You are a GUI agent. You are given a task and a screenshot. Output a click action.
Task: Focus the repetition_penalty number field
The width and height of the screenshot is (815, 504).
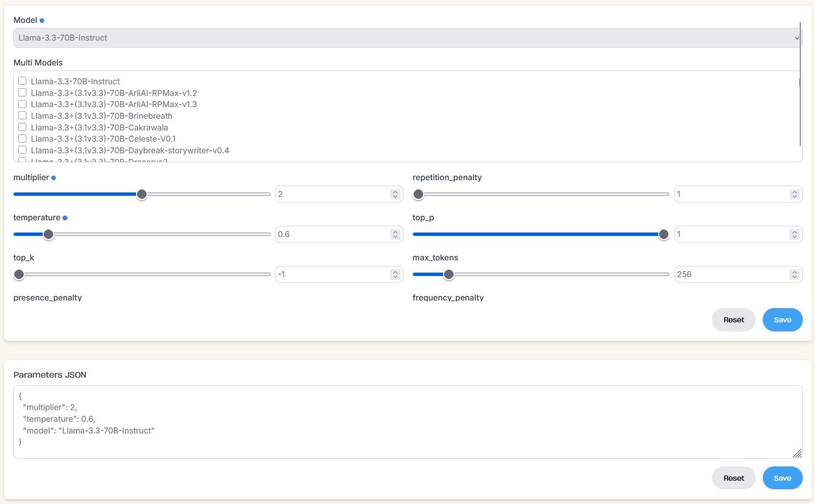click(738, 194)
